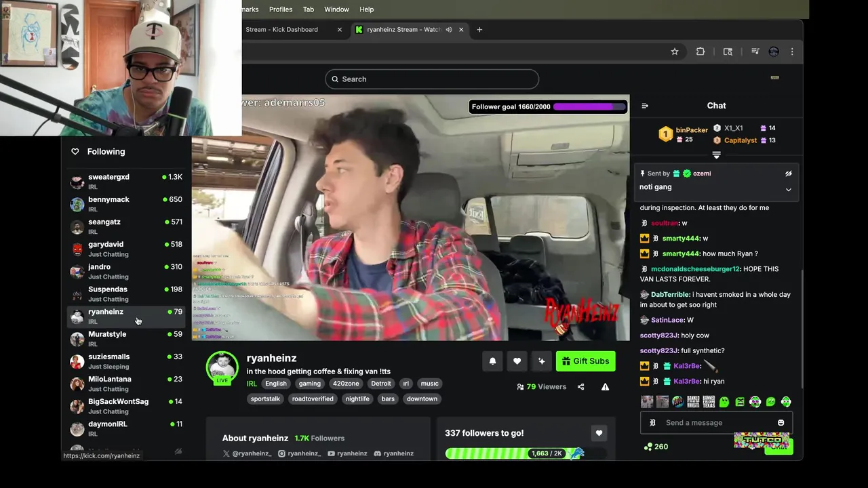Open ryanheinz's YouTube link
The image size is (868, 488).
pyautogui.click(x=347, y=453)
